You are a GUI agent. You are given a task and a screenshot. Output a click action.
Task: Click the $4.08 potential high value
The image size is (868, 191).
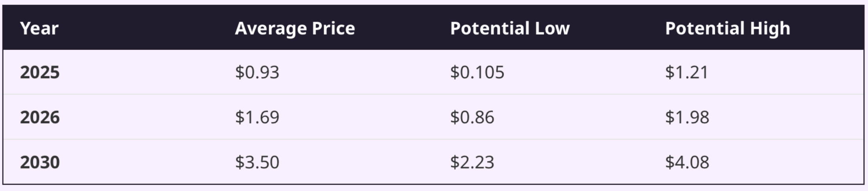click(x=687, y=162)
